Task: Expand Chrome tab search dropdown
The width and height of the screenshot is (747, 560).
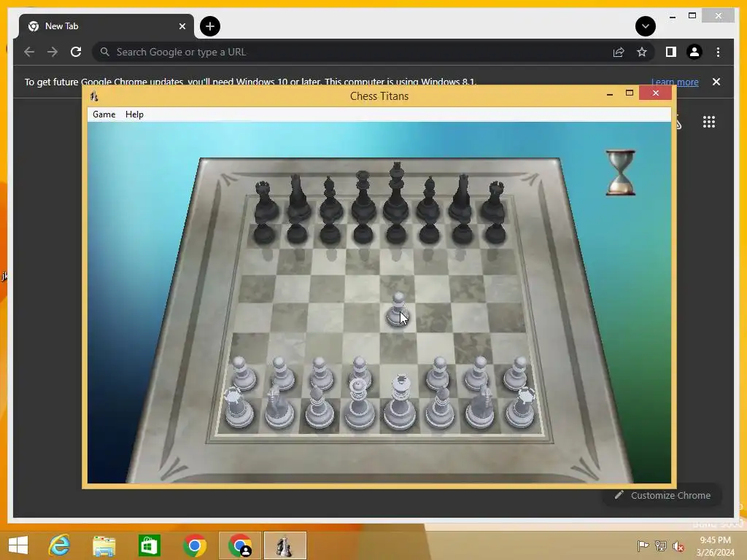Action: pos(646,26)
